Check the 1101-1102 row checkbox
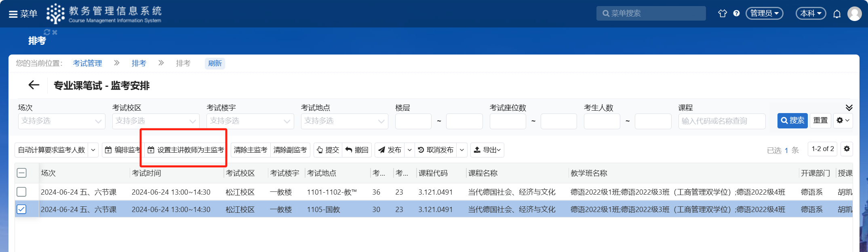The width and height of the screenshot is (868, 252). [x=22, y=192]
